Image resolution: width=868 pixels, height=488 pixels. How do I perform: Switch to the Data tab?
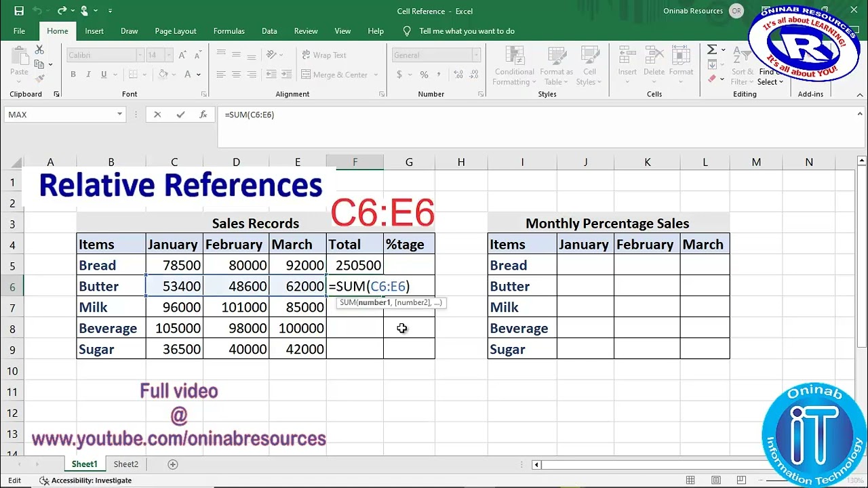[x=269, y=31]
